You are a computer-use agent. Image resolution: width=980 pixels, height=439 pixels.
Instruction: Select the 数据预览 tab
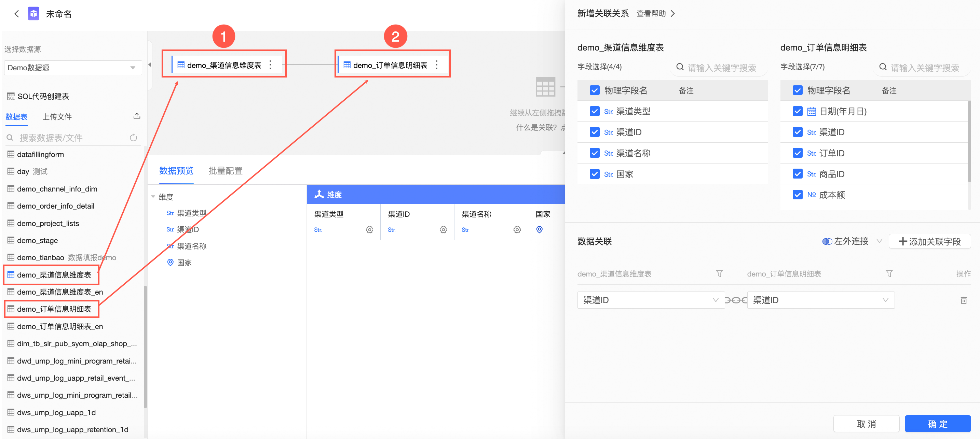176,171
